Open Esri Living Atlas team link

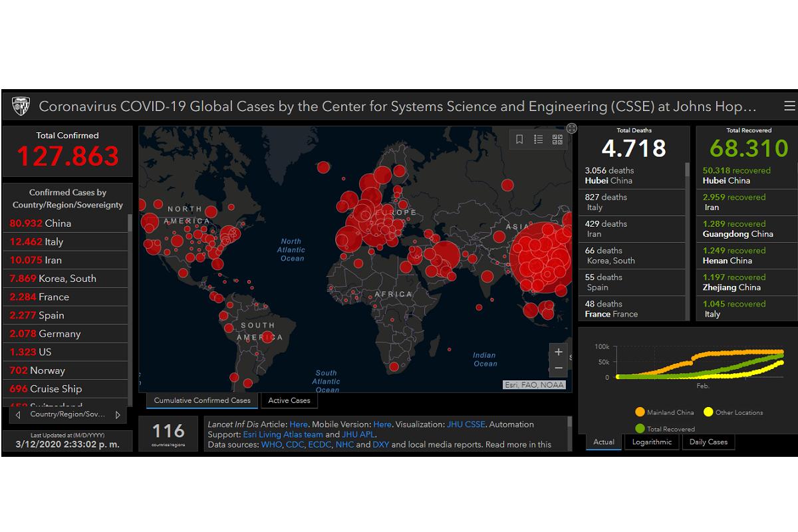click(x=283, y=434)
